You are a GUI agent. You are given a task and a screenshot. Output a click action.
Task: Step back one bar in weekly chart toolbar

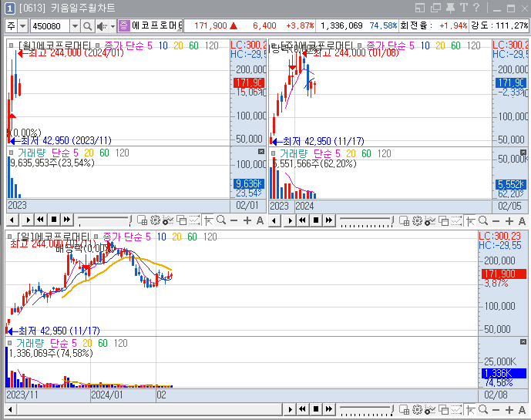tap(274, 221)
